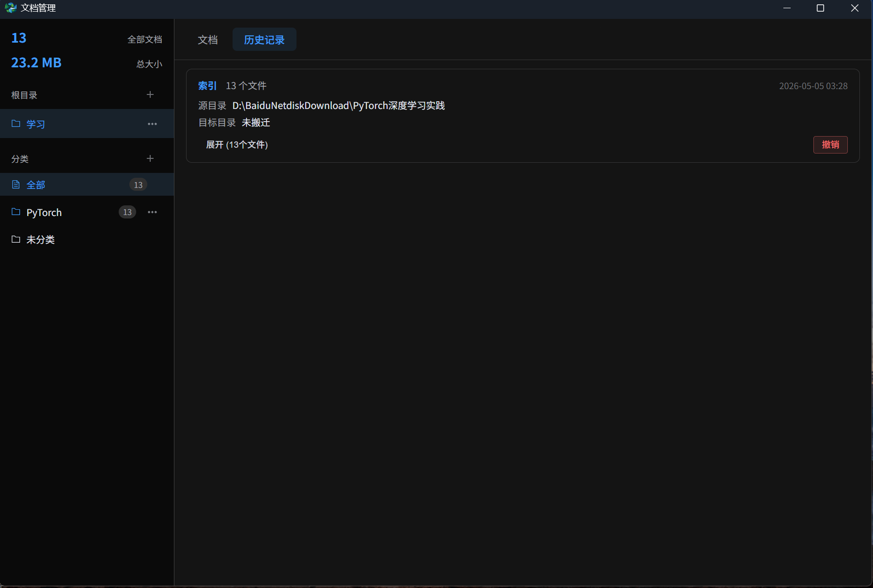Click the 源目录 label
Image resolution: width=873 pixels, height=588 pixels.
click(x=212, y=106)
